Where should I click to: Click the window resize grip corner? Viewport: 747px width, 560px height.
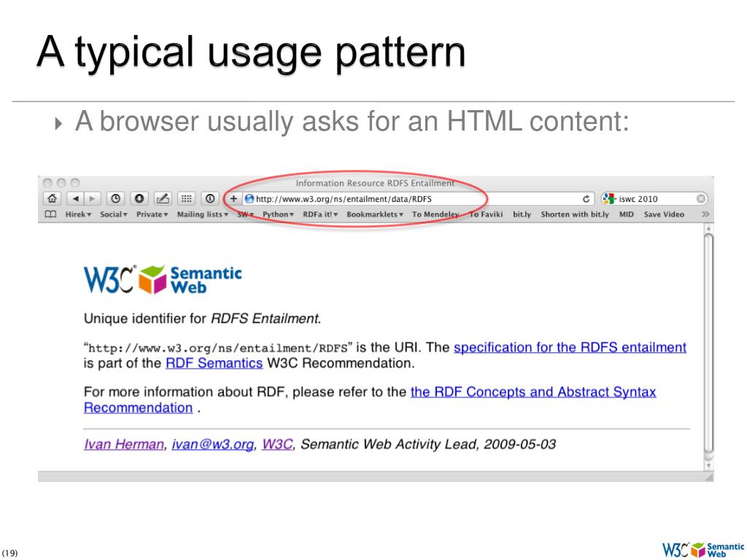pyautogui.click(x=709, y=477)
